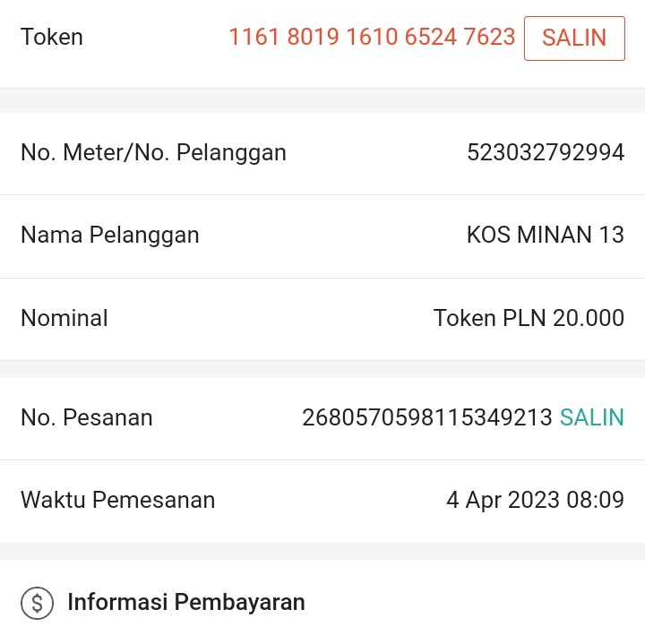Click gray divider below the Token row
The width and height of the screenshot is (645, 644).
tap(322, 100)
